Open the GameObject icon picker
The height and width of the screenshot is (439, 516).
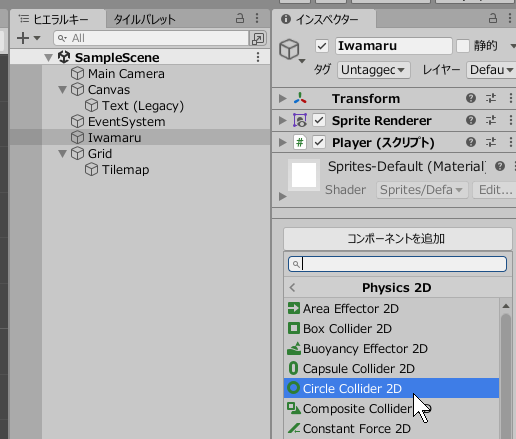click(x=292, y=51)
